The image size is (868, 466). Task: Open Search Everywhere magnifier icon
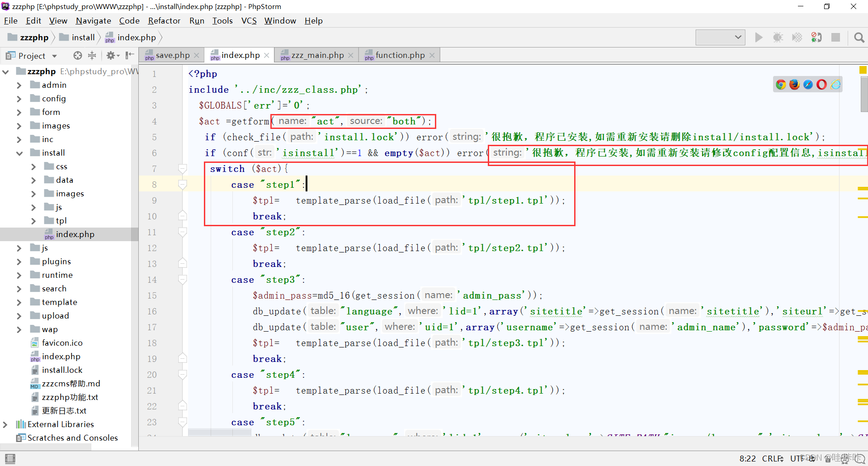click(x=859, y=38)
